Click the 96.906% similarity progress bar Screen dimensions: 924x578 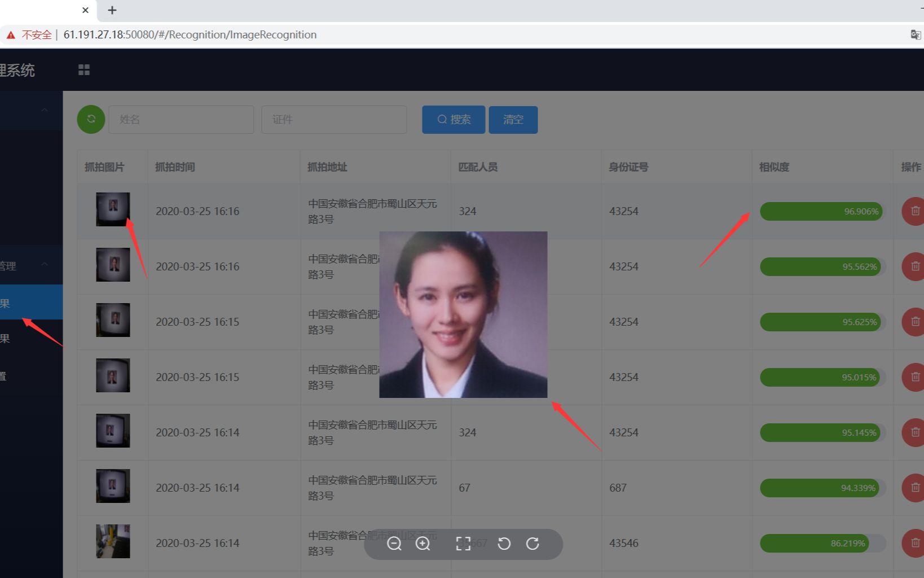click(x=822, y=211)
